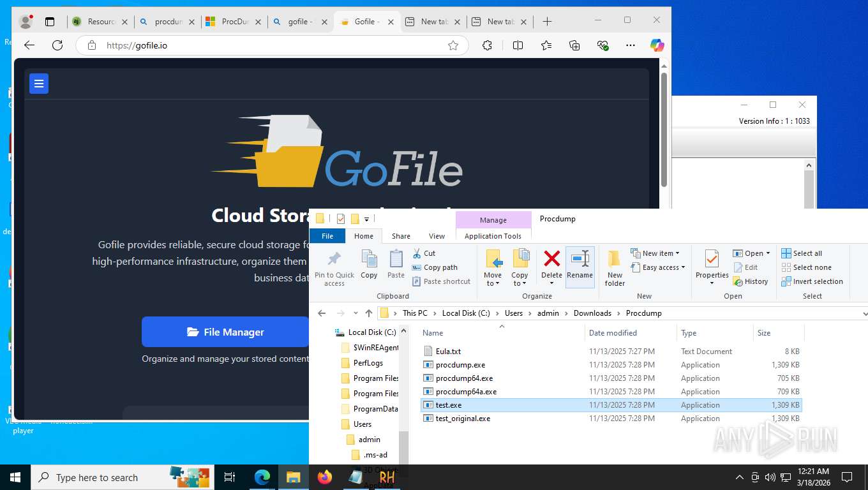Open the File tab in Explorer
The width and height of the screenshot is (868, 490).
(x=327, y=236)
